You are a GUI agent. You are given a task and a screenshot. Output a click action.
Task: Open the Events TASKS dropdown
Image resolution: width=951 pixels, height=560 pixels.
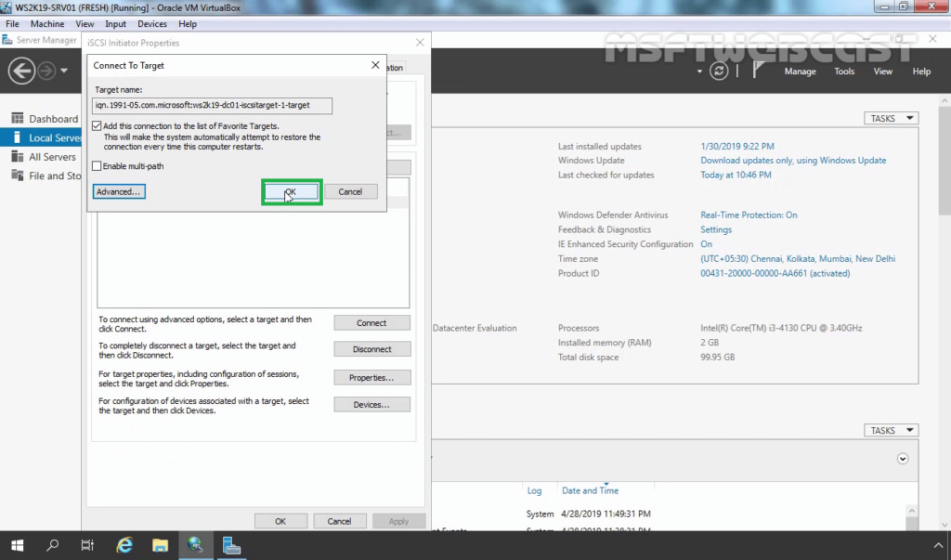891,430
